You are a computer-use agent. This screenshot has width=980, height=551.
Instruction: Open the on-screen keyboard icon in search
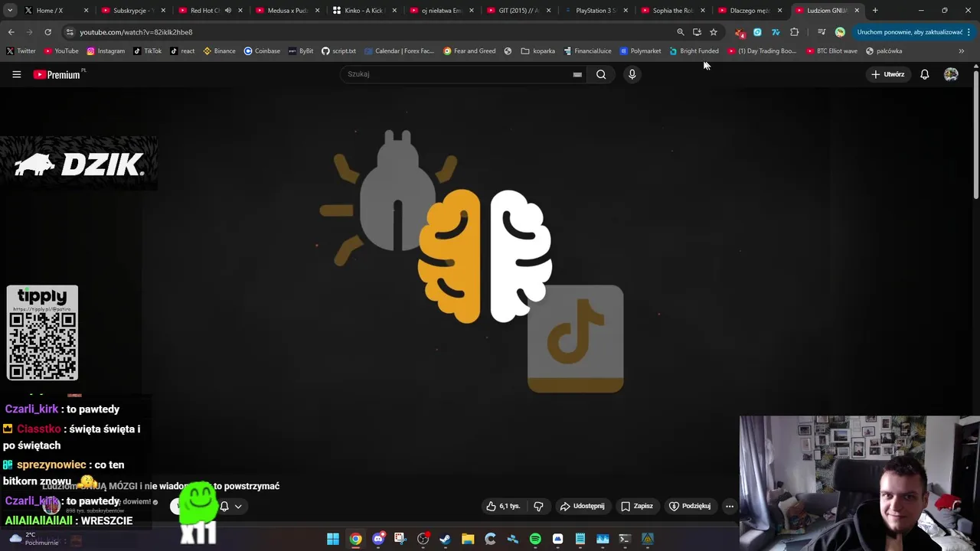tap(577, 74)
